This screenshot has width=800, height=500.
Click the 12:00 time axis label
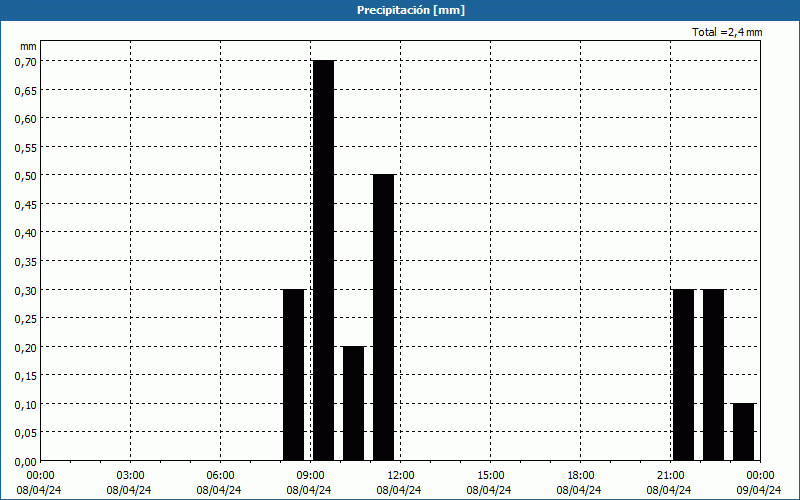(x=401, y=476)
